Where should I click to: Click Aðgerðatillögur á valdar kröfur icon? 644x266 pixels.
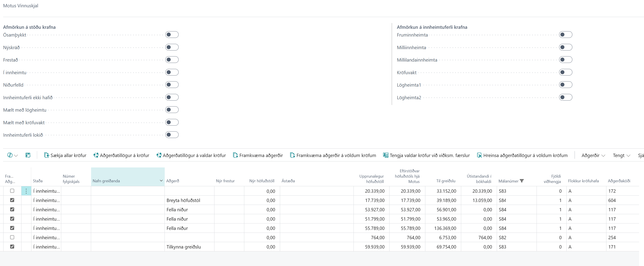click(x=159, y=155)
